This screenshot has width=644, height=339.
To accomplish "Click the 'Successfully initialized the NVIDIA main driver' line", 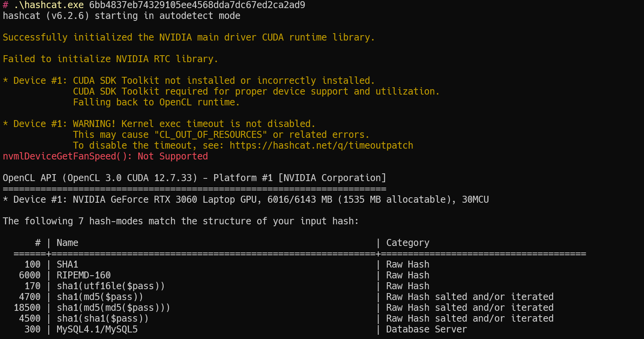I will coord(189,37).
